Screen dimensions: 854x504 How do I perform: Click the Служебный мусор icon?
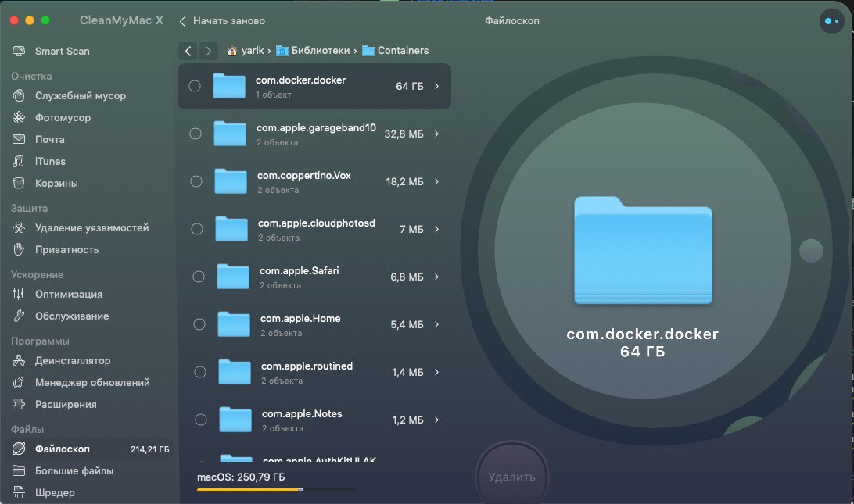click(19, 96)
